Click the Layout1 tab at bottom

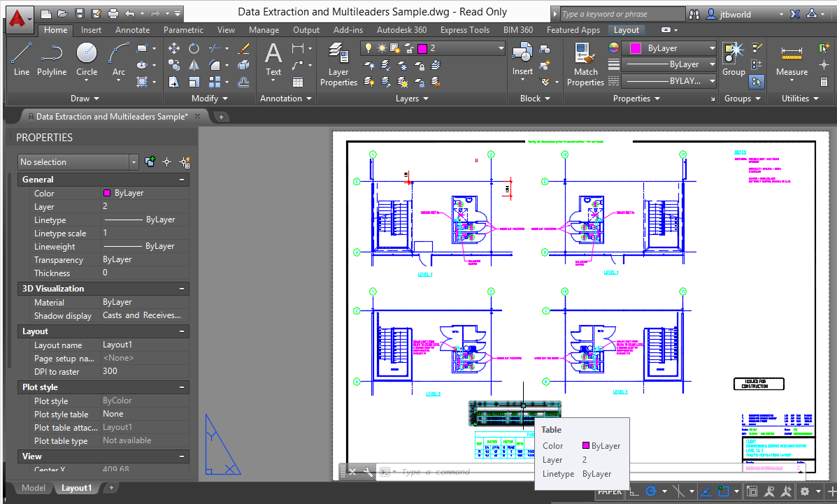(76, 488)
